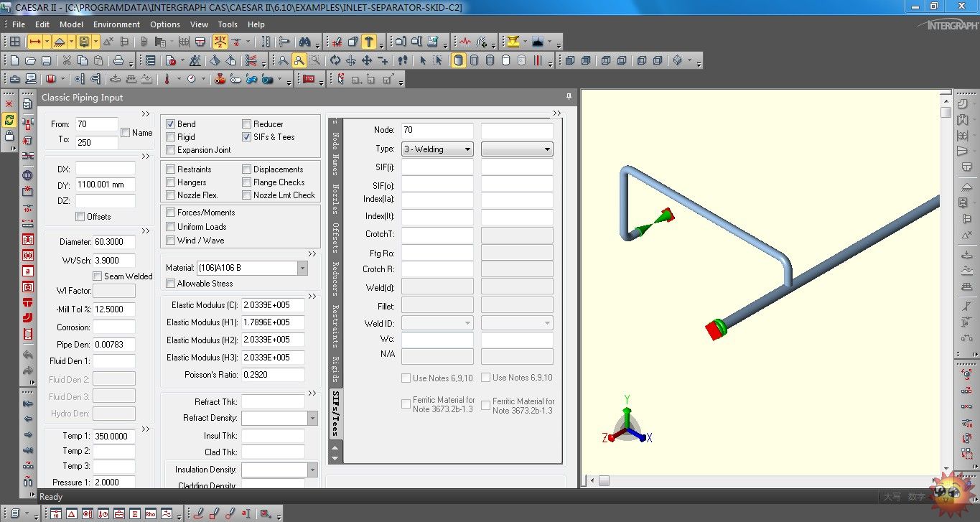Open the File menu
Image resolution: width=980 pixels, height=522 pixels.
pyautogui.click(x=18, y=24)
